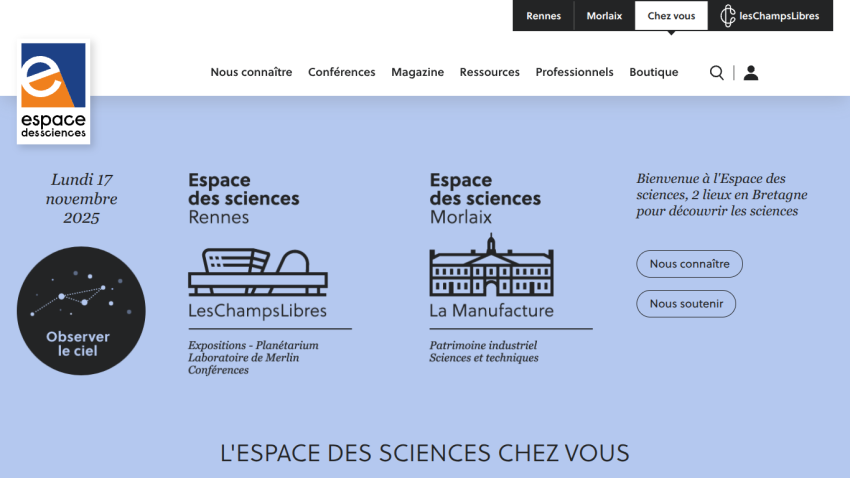850x478 pixels.
Task: Click the Les Champs Libres building illustration
Action: 258,272
